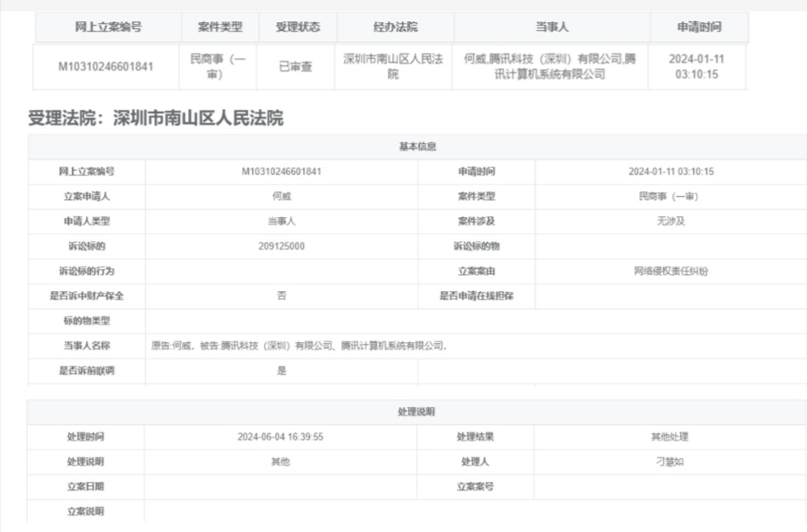The image size is (807, 532).
Task: Click the parties cell listing 何威,腾讯科技
Action: 550,66
